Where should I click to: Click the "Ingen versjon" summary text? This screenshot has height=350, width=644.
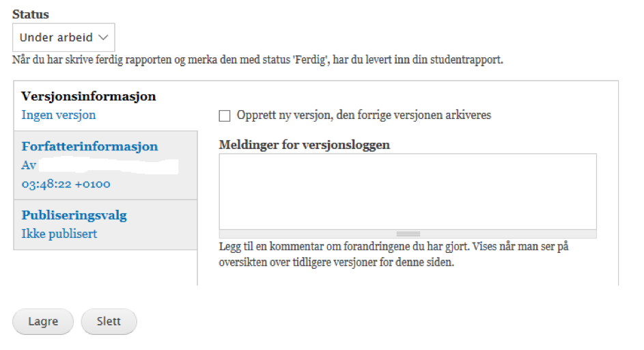coord(59,115)
